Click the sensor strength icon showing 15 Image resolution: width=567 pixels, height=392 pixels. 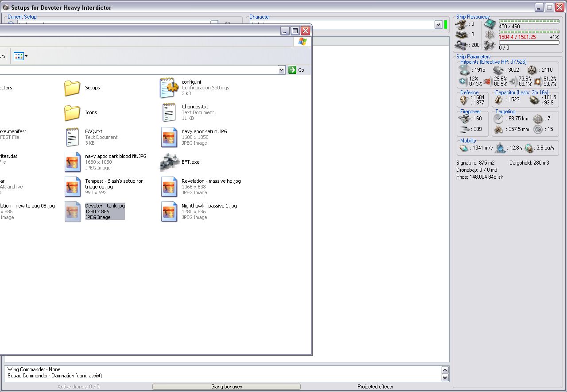coord(538,130)
